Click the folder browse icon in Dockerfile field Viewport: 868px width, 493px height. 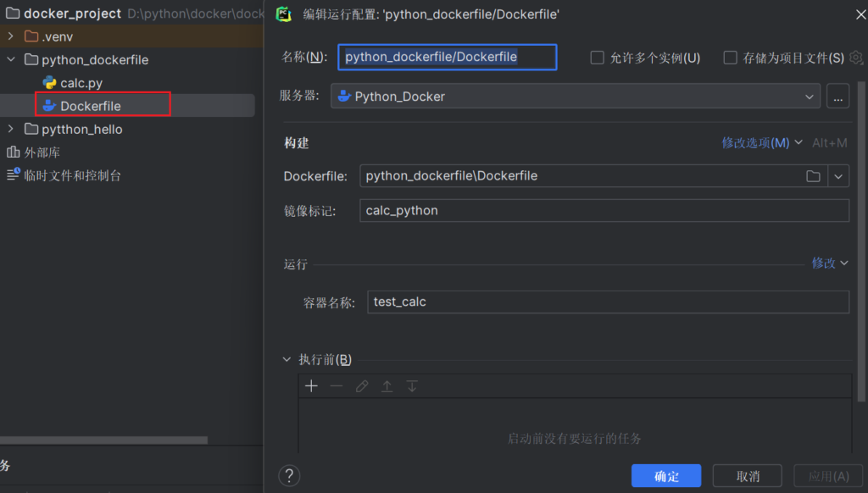pyautogui.click(x=813, y=176)
